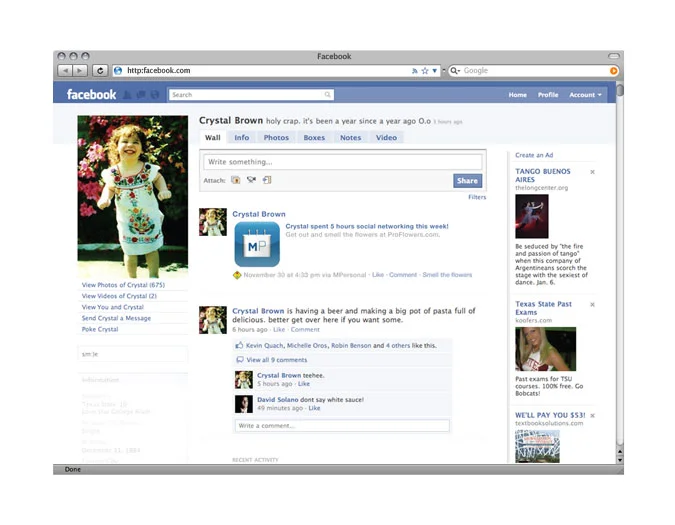The height and width of the screenshot is (525, 675).
Task: Open the Facebook logo home link
Action: point(91,95)
